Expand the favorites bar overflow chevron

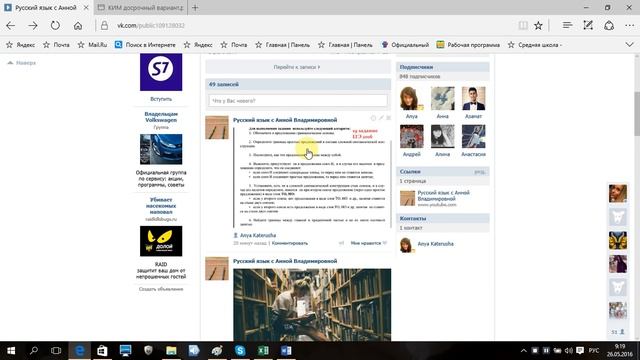click(629, 44)
